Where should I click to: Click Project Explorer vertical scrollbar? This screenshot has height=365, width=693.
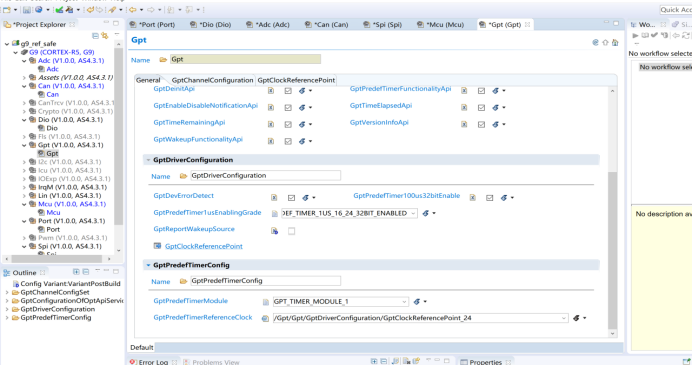(x=118, y=136)
